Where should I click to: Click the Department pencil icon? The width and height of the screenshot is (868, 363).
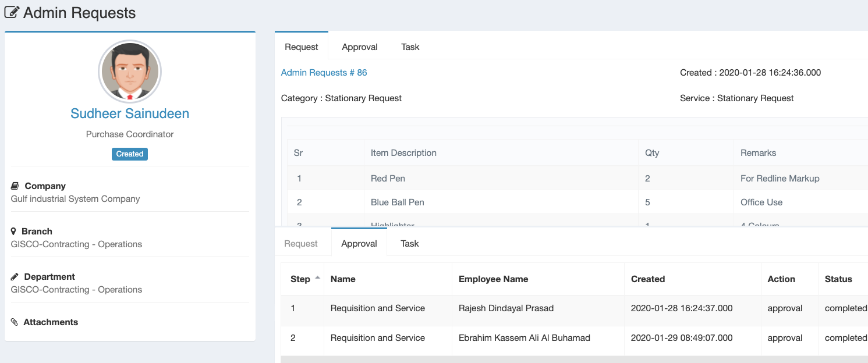[15, 277]
